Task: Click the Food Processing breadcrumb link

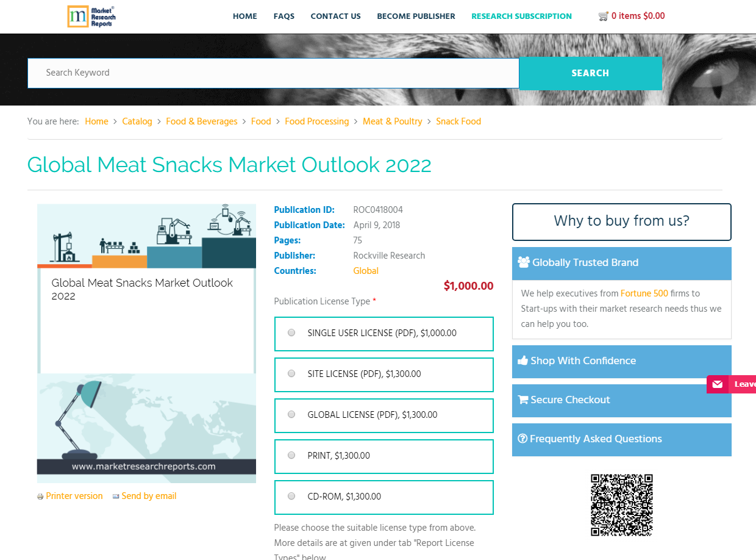Action: pos(317,121)
